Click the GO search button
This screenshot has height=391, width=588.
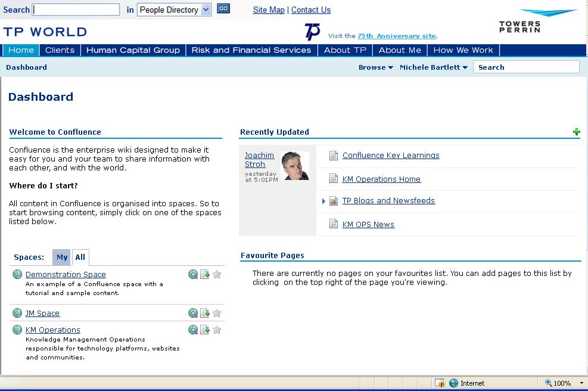[x=223, y=8]
